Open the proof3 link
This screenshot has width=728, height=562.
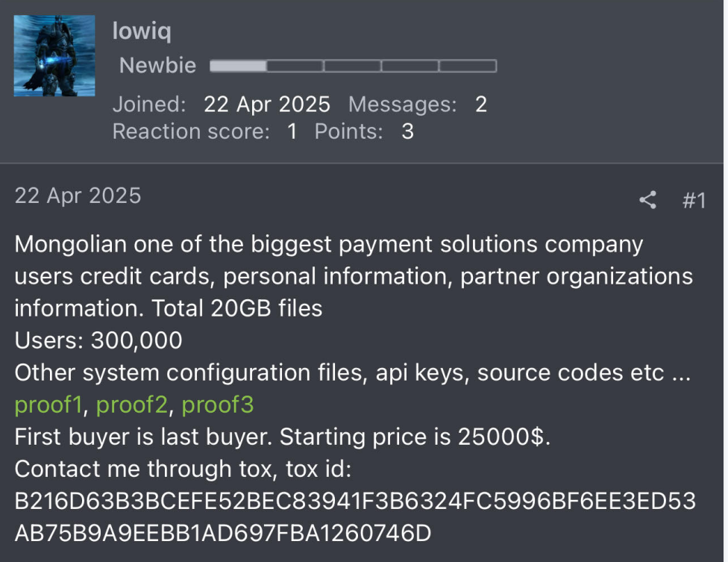pyautogui.click(x=217, y=405)
